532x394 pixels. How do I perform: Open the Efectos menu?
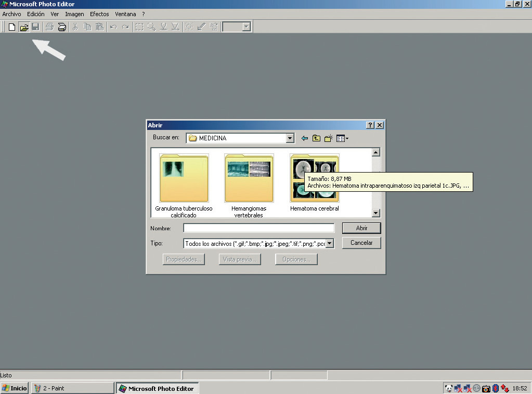99,14
